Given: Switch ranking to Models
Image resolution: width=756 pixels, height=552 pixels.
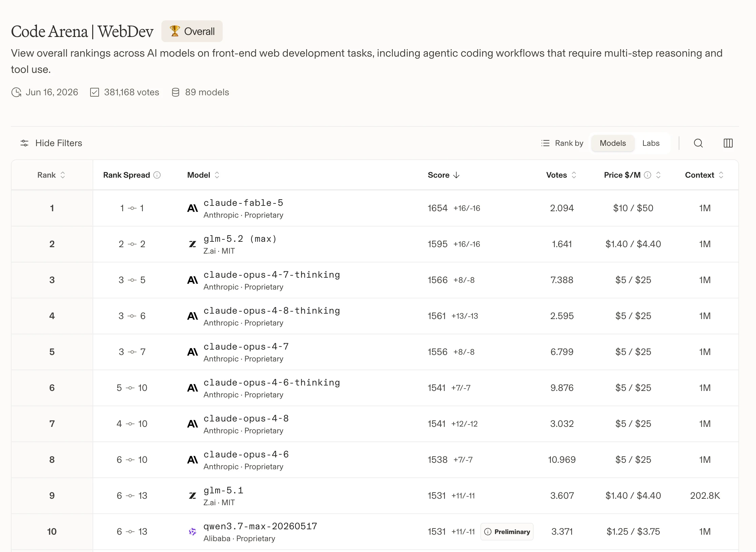Looking at the screenshot, I should tap(613, 143).
